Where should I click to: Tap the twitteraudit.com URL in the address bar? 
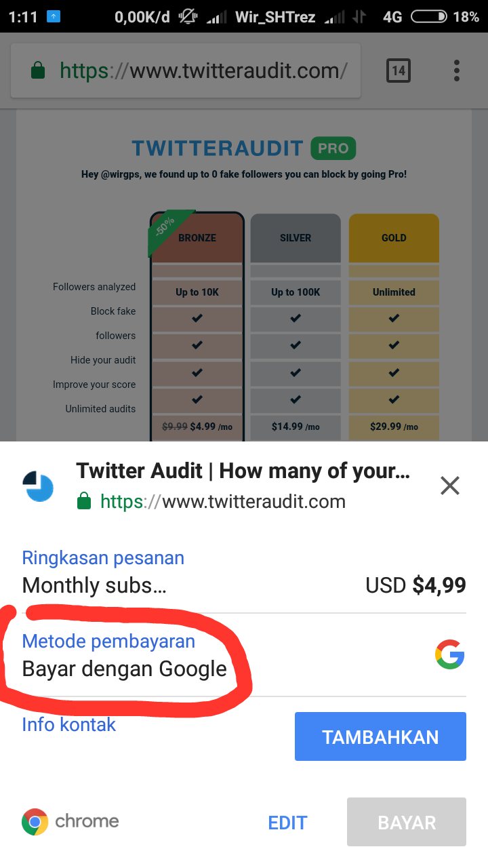tap(203, 71)
